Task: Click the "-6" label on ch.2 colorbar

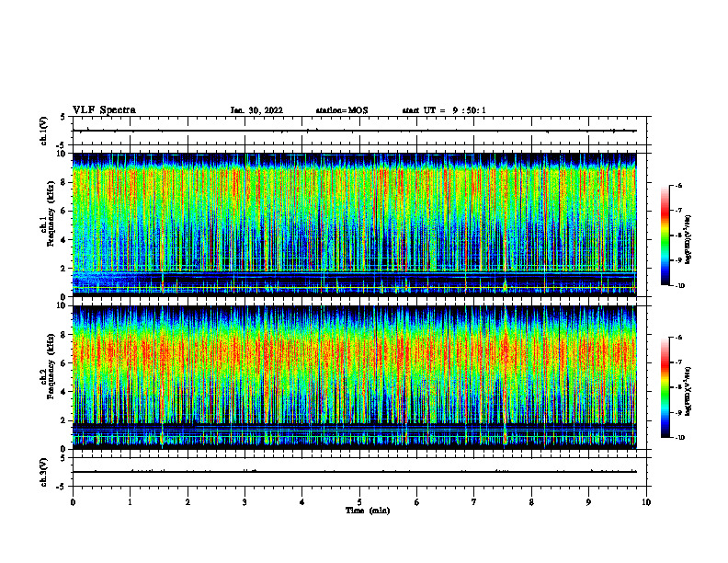Action: (678, 338)
